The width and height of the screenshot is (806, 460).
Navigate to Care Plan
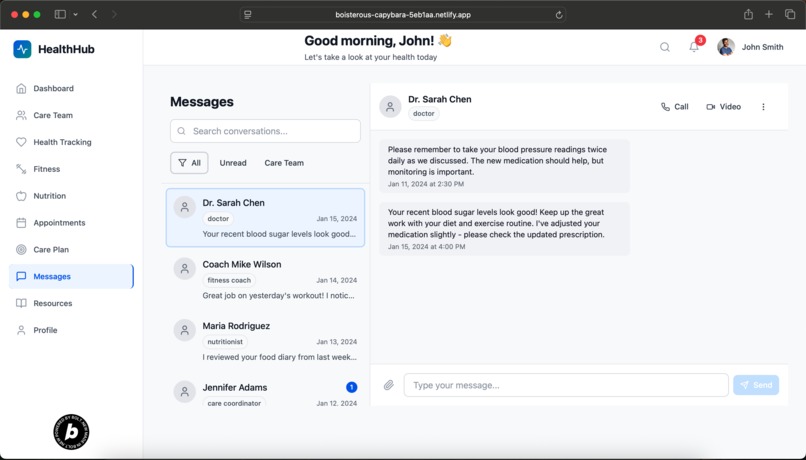(71, 249)
